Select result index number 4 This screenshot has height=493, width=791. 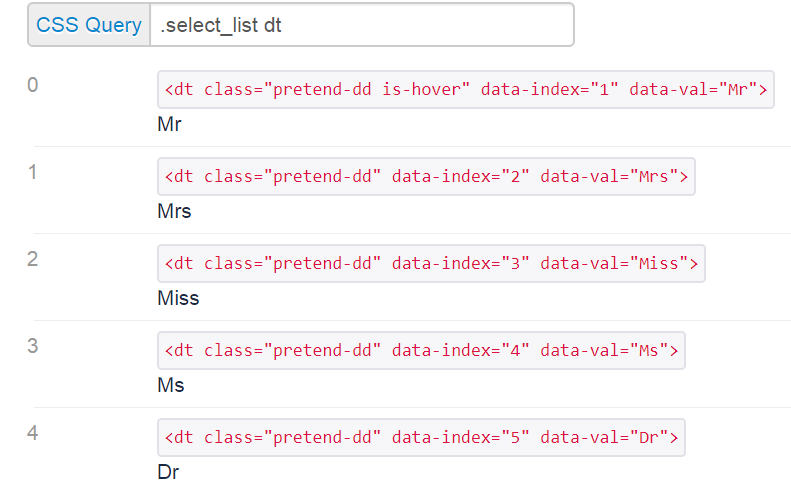[33, 434]
